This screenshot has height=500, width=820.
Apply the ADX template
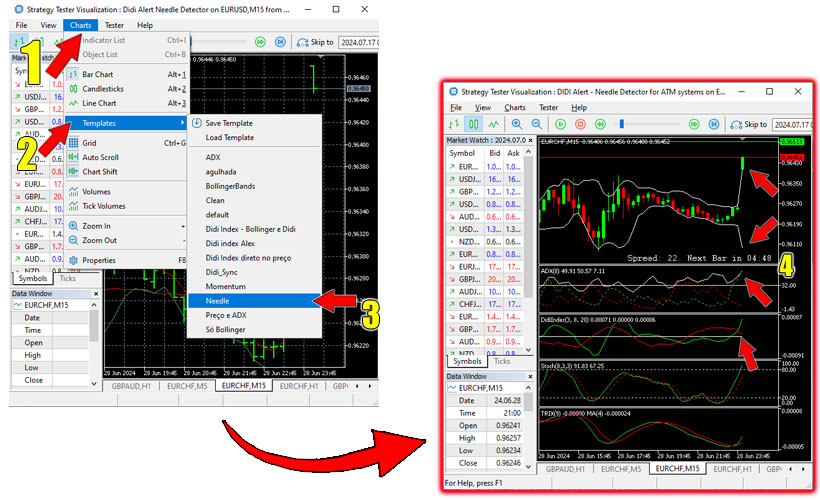254,157
